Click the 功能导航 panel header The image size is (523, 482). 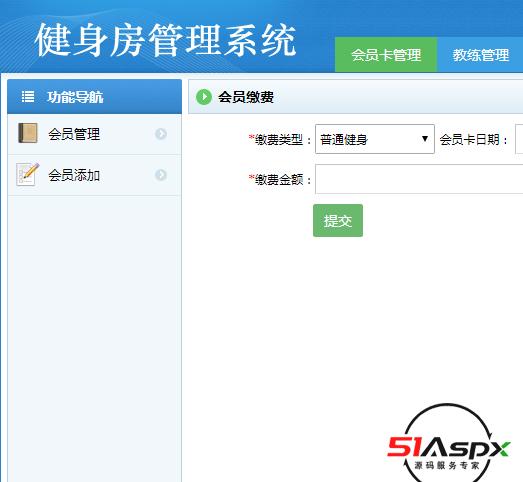[94, 97]
